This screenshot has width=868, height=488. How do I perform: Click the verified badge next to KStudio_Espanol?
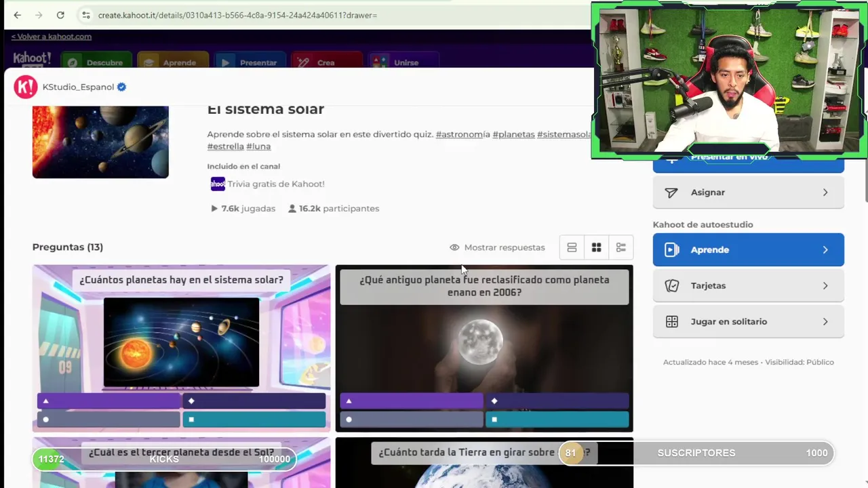[x=122, y=87]
